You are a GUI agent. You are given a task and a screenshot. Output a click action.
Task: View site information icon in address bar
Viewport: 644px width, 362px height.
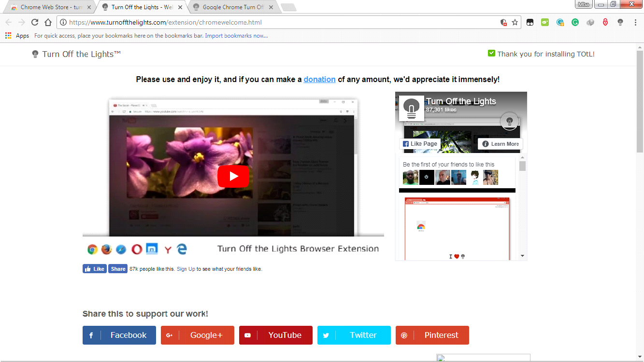coord(63,22)
